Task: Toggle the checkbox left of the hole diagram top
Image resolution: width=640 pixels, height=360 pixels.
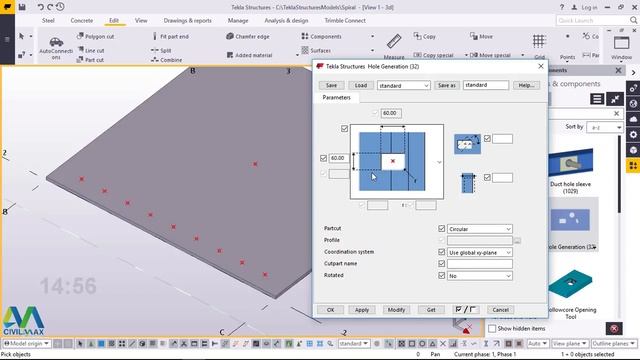Action: click(x=344, y=129)
